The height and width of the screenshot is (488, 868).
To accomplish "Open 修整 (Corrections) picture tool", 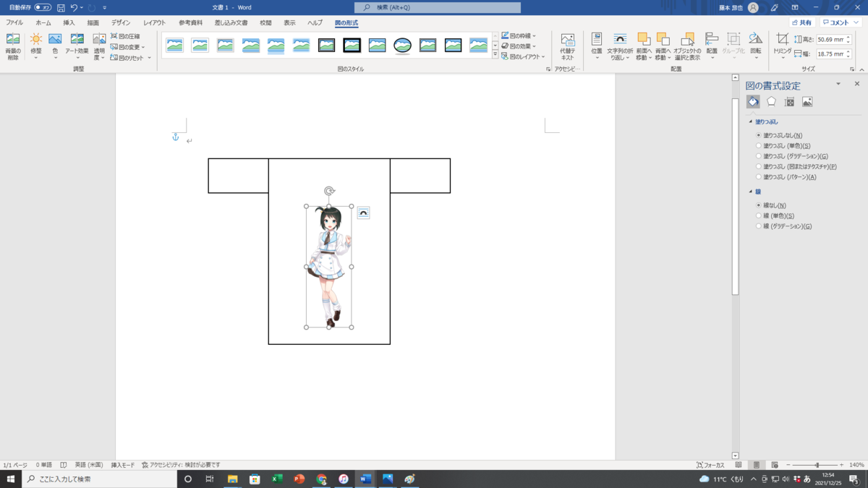I will 35,46.
